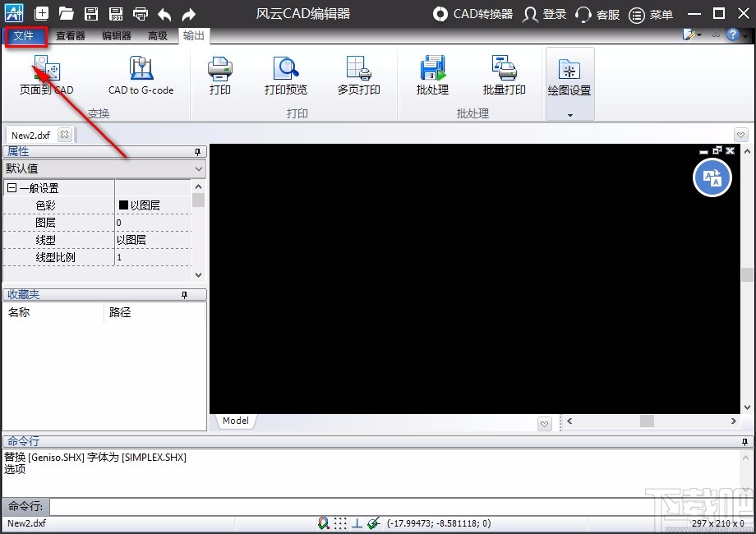The height and width of the screenshot is (534, 756).
Task: Open the style customization dropdown with pencil icon
Action: point(693,35)
